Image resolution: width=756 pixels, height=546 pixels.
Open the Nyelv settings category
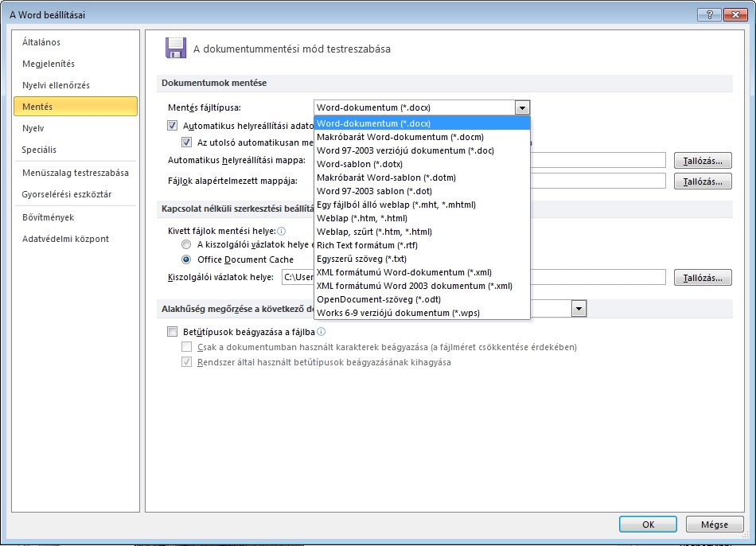76,128
